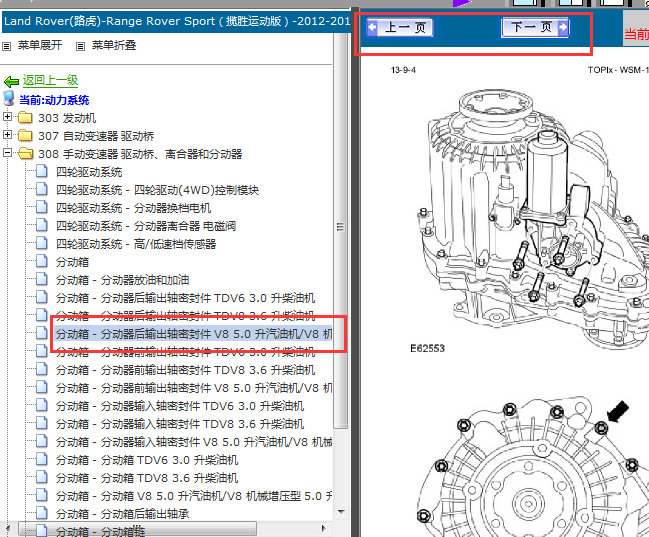
Task: Open 分动器输入轴密封件 TDV6 3.0 升柴油机
Action: pos(180,406)
